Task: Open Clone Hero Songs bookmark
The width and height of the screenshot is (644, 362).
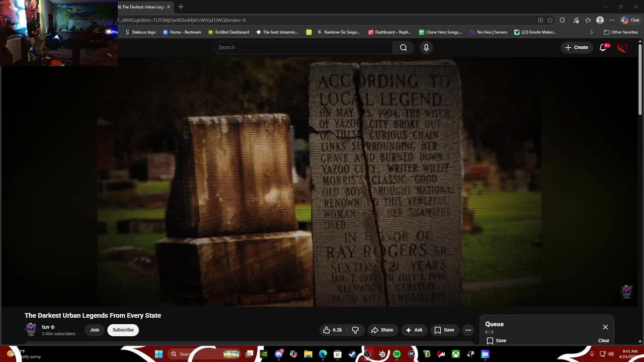Action: (440, 32)
